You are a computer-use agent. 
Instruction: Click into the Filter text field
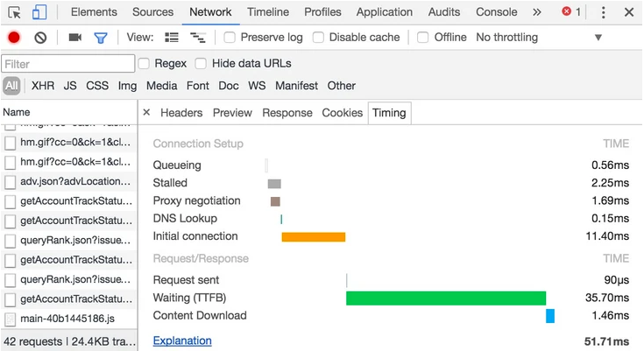click(x=68, y=64)
